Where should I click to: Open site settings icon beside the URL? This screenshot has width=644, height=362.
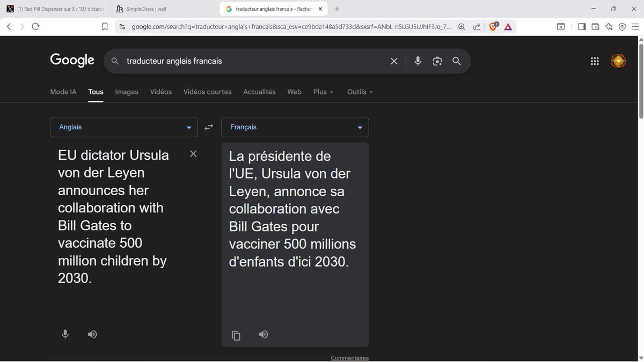coord(122,26)
